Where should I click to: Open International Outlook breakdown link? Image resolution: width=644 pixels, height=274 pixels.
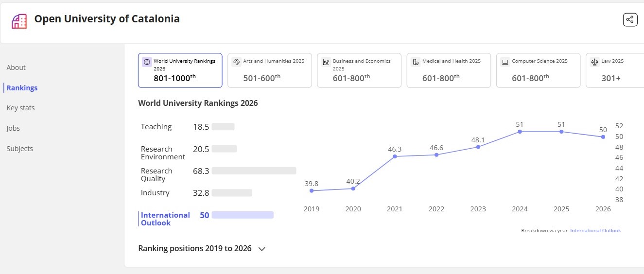point(595,231)
